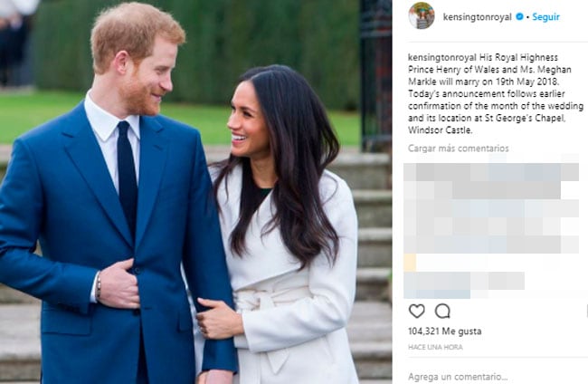Open kensingtonroyal username in the caption
This screenshot has height=384, width=588.
442,57
